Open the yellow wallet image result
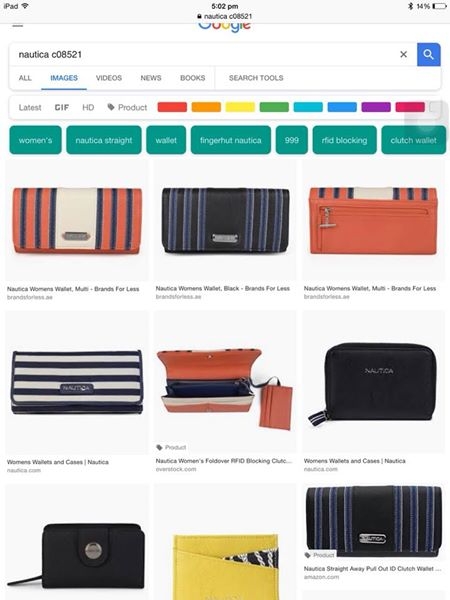The width and height of the screenshot is (450, 600). coord(225,551)
